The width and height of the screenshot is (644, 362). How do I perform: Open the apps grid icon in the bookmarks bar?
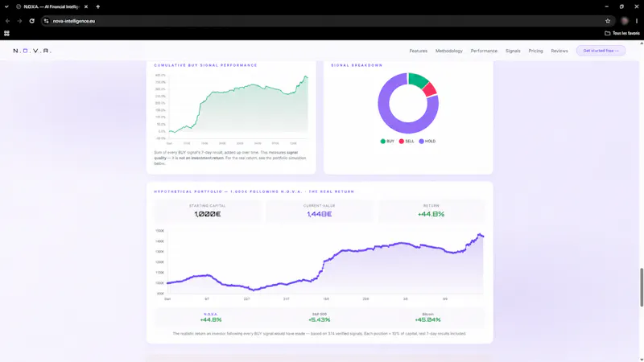point(6,33)
